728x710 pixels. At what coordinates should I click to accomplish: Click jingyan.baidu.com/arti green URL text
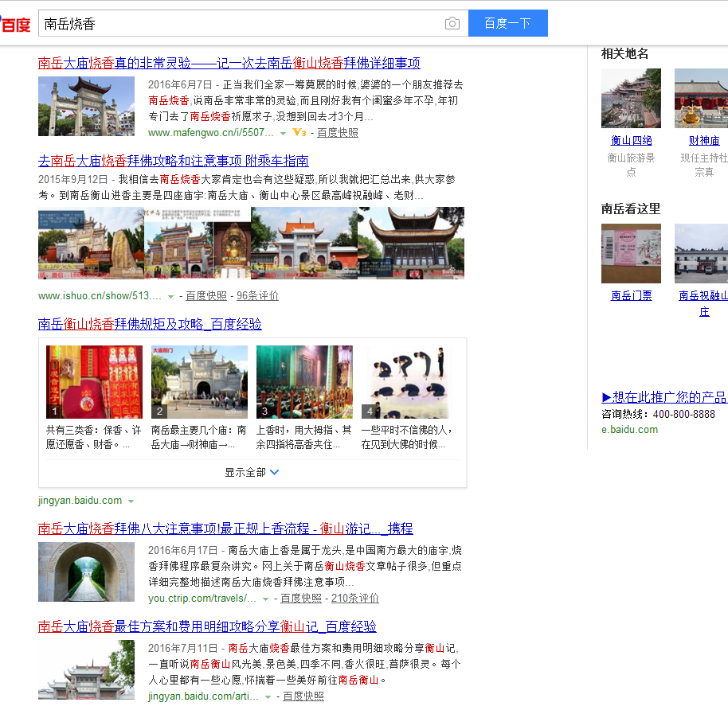tap(203, 696)
